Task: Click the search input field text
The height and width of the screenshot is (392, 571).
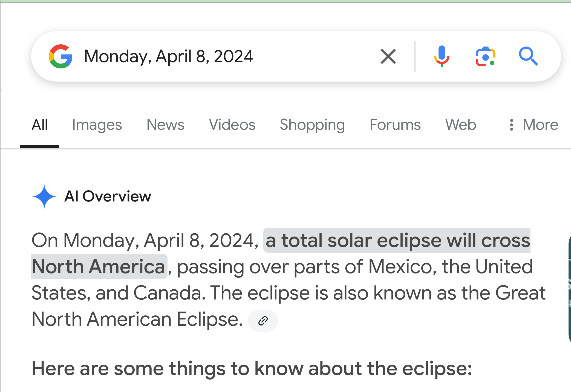Action: (168, 56)
